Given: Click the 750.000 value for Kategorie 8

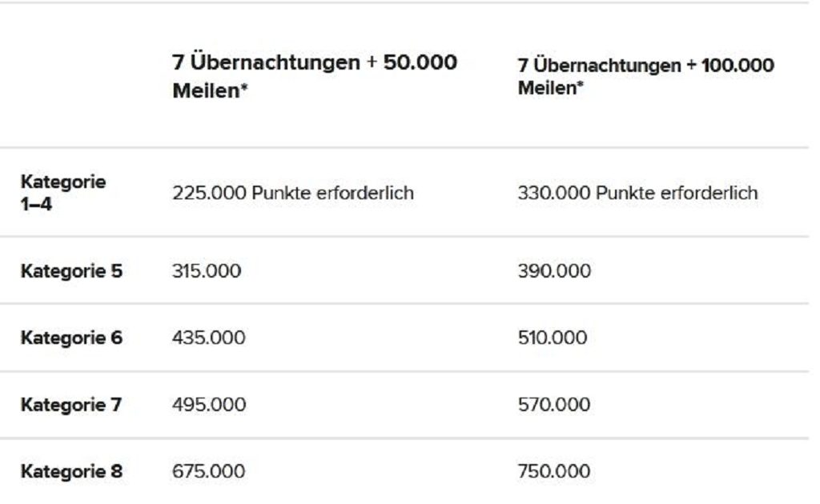Looking at the screenshot, I should (x=553, y=471).
